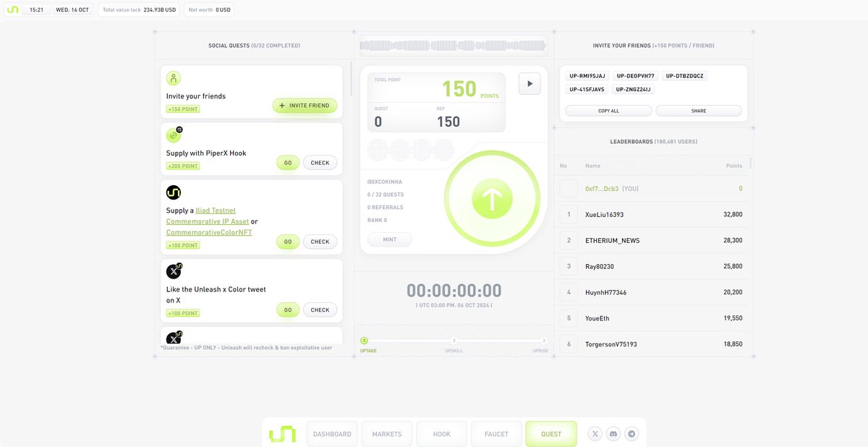Open the Discord social link
Viewport: 868px width, 447px height.
tap(613, 434)
